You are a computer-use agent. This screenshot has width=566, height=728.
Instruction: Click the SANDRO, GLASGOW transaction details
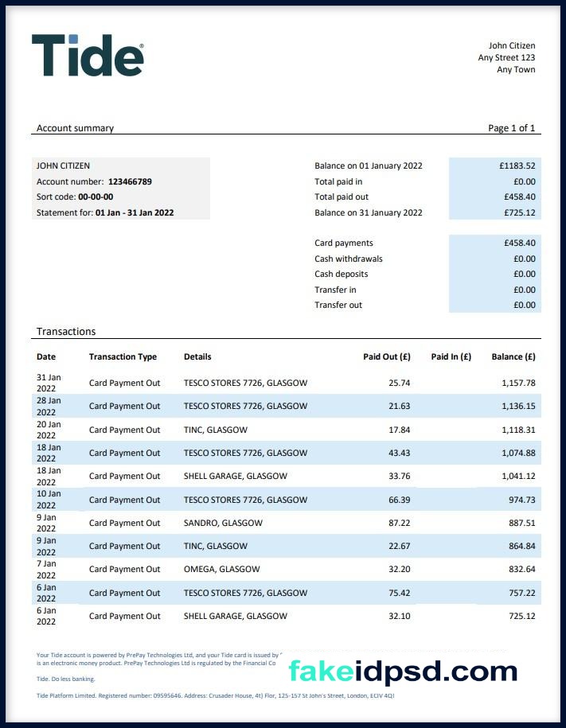pos(223,523)
